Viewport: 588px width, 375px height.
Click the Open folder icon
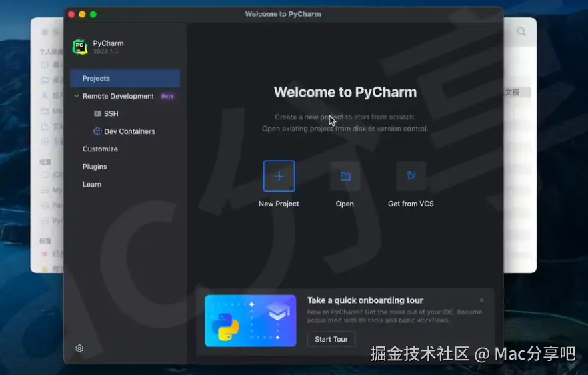[345, 176]
